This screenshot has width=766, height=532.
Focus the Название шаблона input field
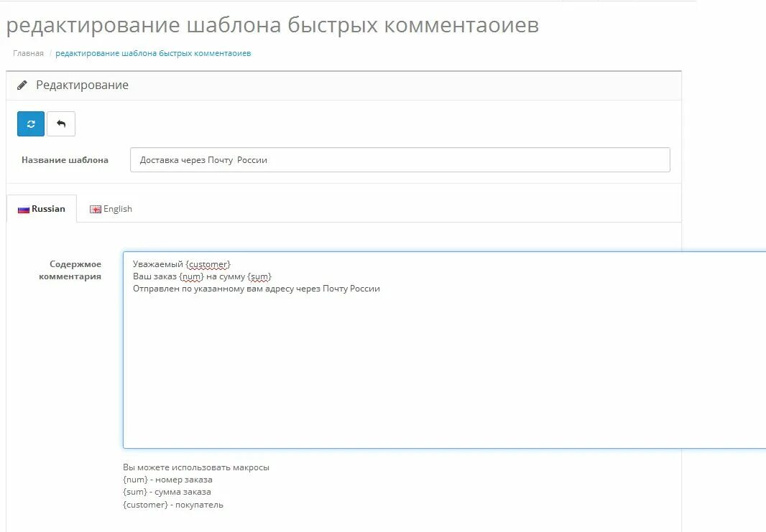(400, 160)
